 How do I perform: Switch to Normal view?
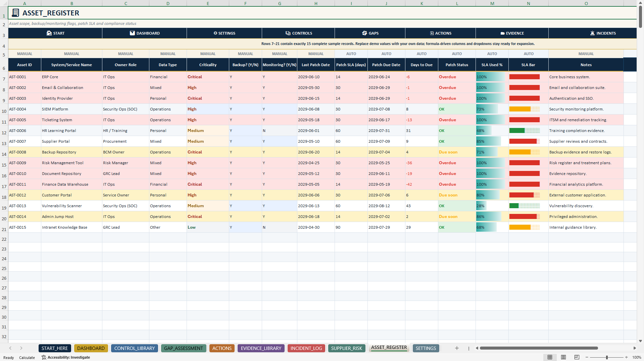(x=550, y=357)
